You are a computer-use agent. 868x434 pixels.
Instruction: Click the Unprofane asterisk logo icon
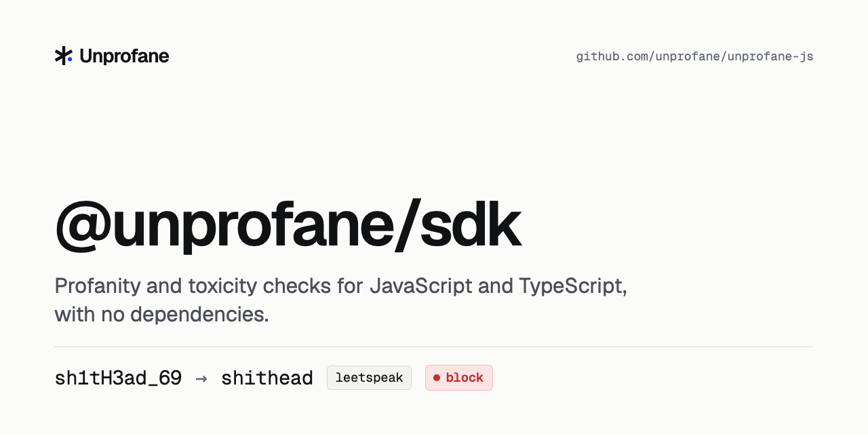(x=64, y=56)
